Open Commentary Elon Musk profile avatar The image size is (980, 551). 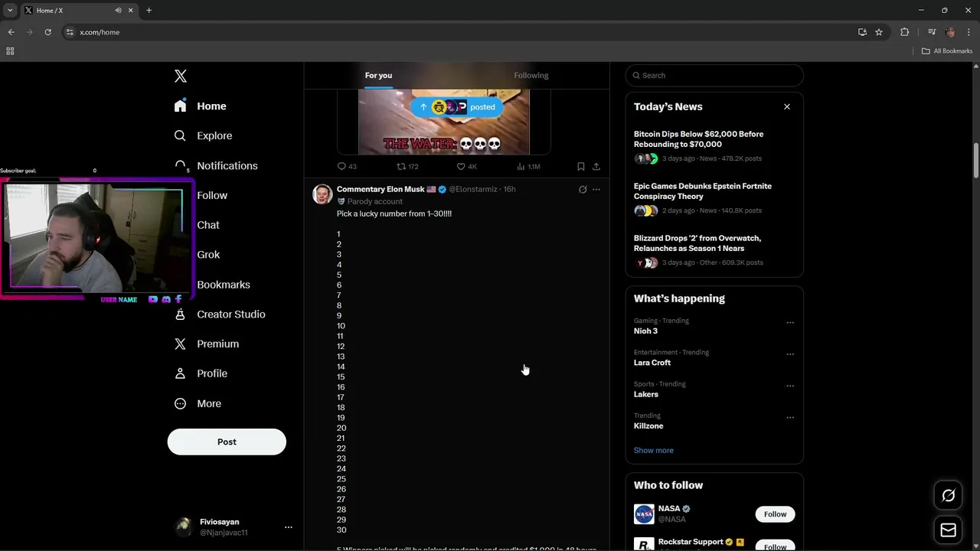(322, 194)
